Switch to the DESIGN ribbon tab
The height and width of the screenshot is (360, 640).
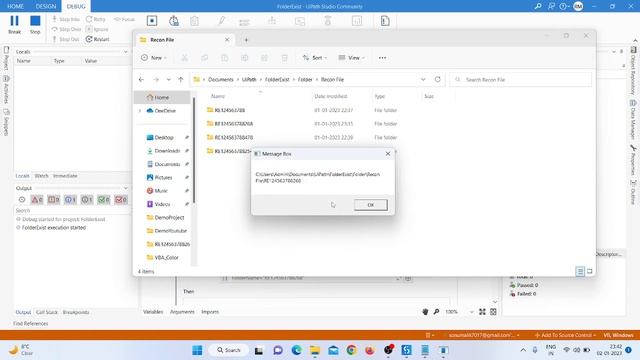click(x=46, y=6)
